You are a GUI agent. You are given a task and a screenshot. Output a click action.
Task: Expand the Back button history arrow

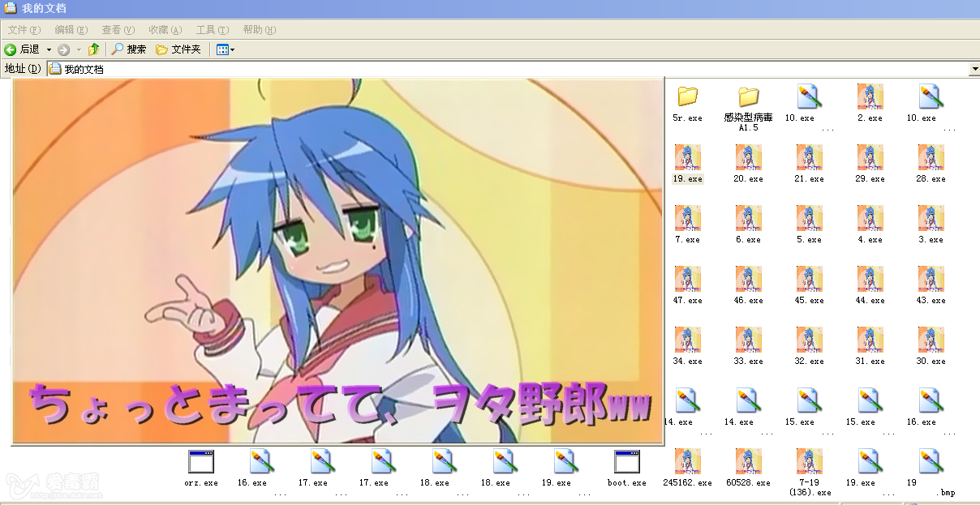(x=49, y=49)
